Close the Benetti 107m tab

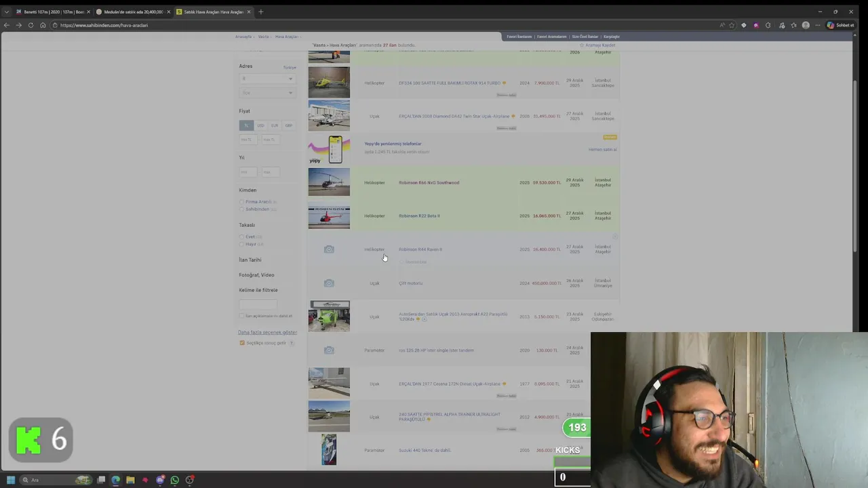[x=88, y=12]
